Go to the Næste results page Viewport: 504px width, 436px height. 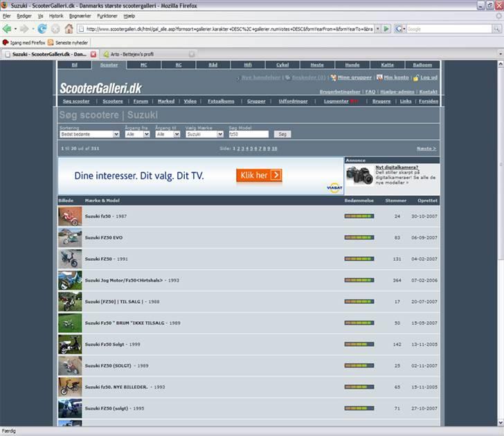click(426, 148)
